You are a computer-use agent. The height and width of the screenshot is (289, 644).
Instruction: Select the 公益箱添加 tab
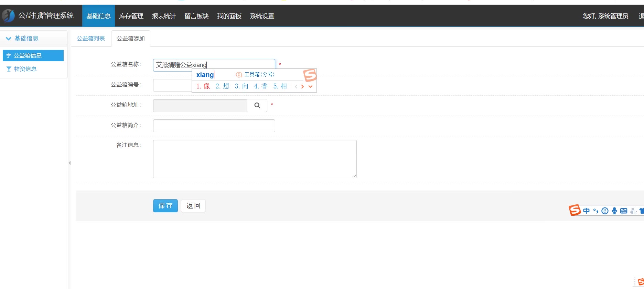pyautogui.click(x=131, y=39)
